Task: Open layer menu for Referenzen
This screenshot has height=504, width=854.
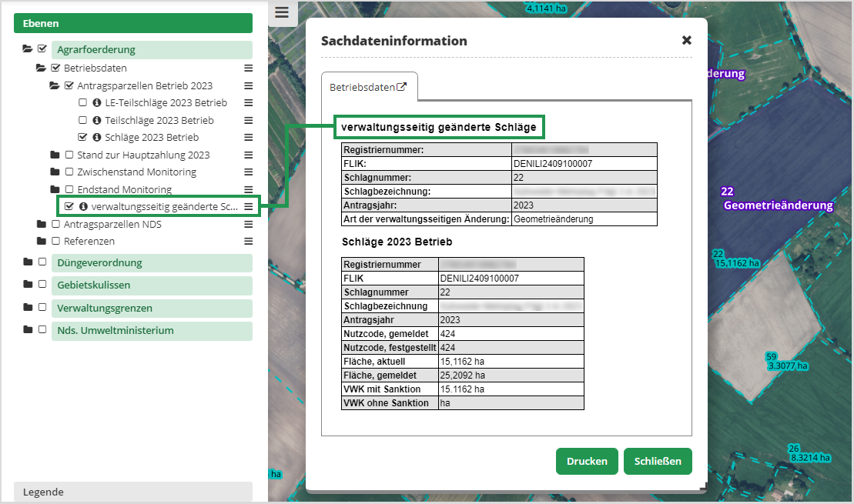Action: point(248,242)
